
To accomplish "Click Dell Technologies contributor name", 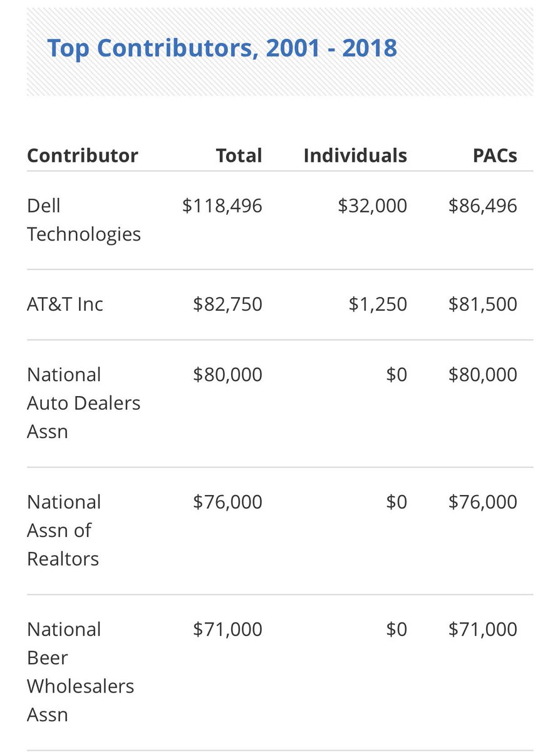I will pos(84,219).
